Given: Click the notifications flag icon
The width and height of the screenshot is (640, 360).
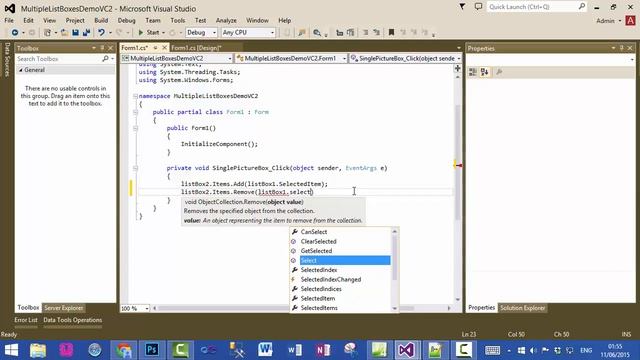Looking at the screenshot, I should tap(462, 7).
